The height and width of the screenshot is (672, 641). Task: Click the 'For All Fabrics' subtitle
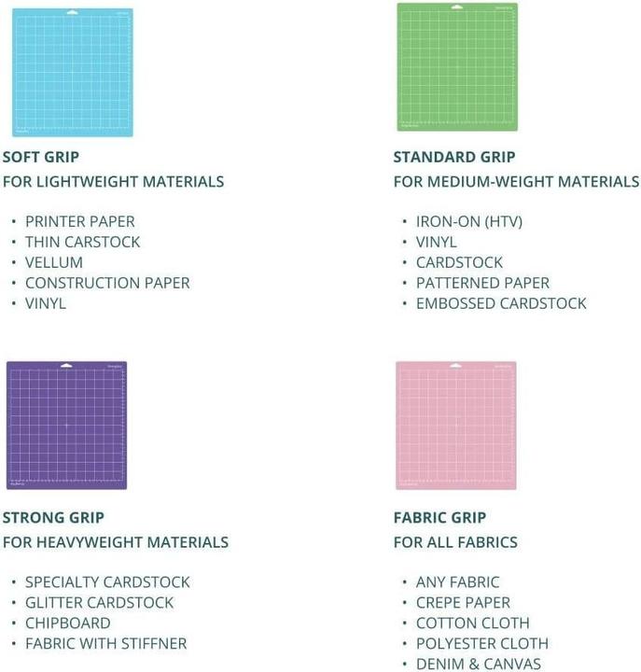coord(455,542)
